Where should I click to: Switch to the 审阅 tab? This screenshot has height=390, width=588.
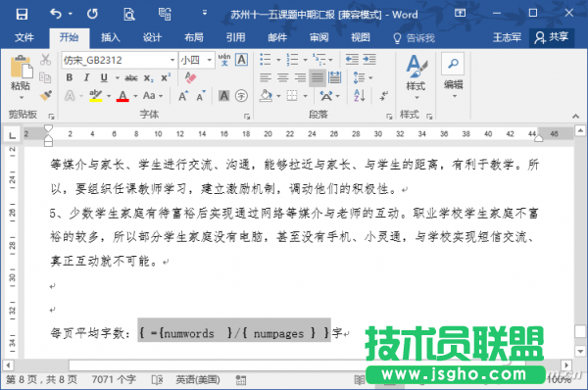click(x=318, y=37)
